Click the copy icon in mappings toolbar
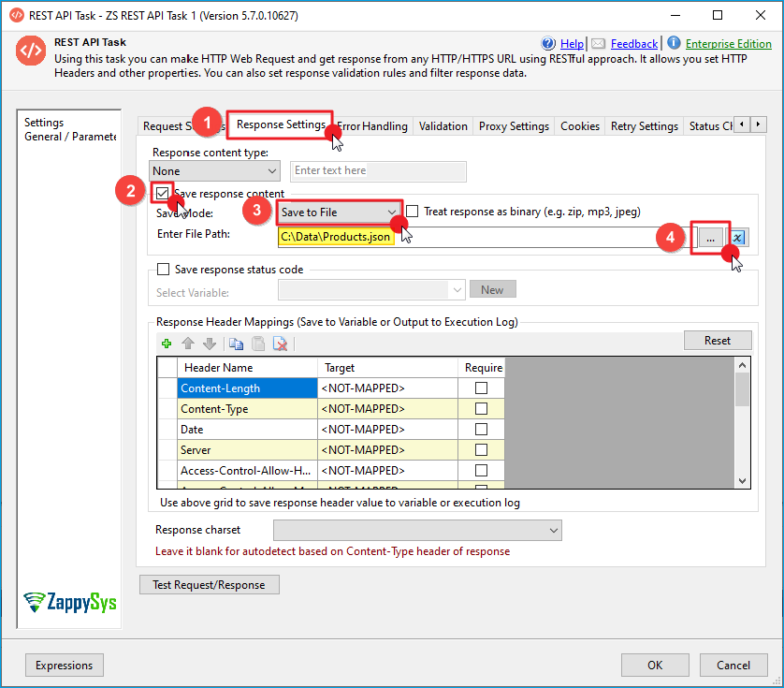Screen dimensions: 784x688 [x=236, y=344]
